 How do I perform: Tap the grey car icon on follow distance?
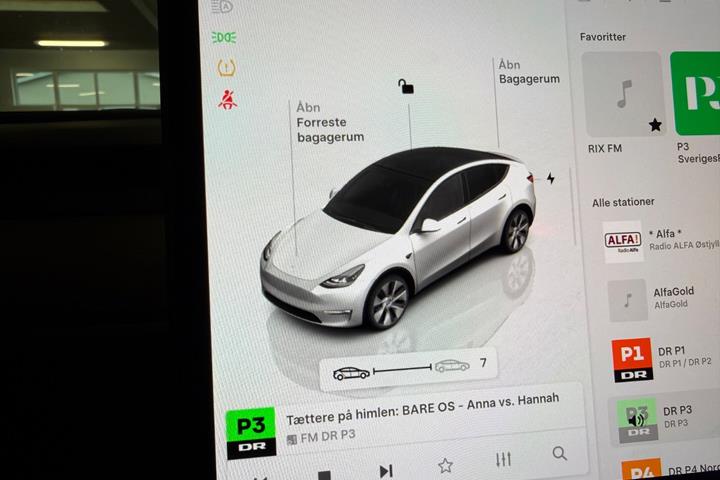[x=452, y=366]
